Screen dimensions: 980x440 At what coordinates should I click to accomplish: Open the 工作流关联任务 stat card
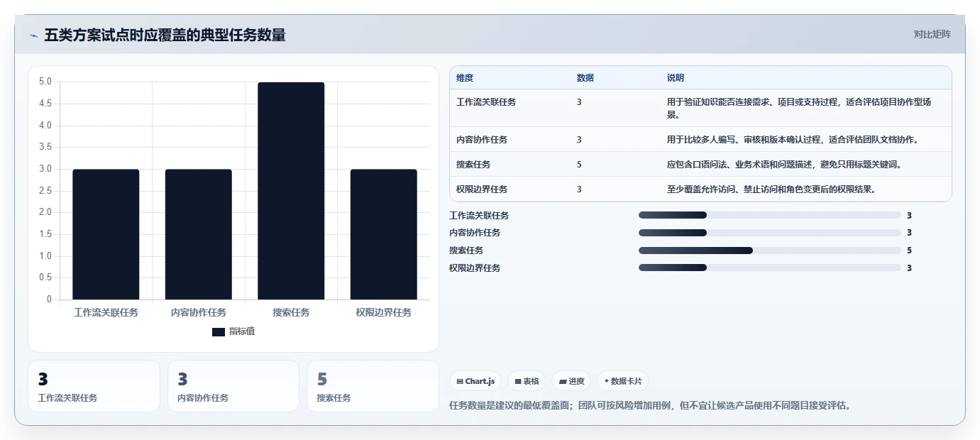[94, 386]
